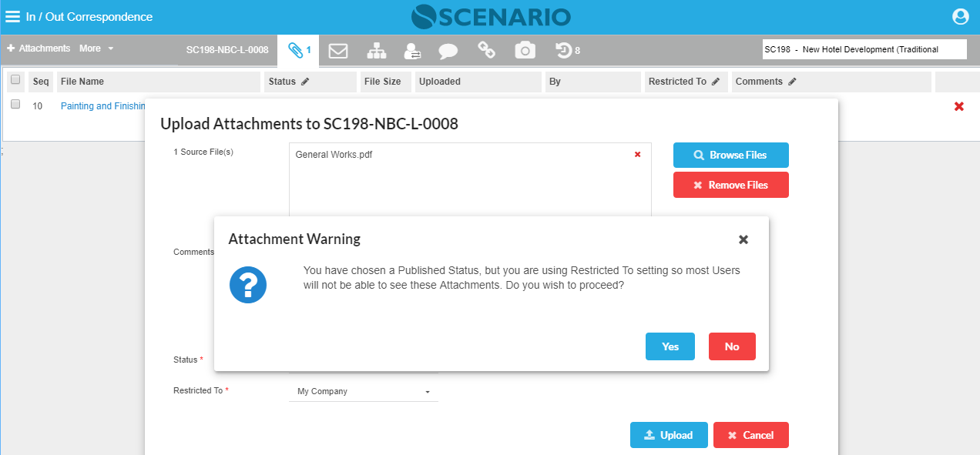Select the SC198-NBC-L-0008 tab

click(x=227, y=50)
